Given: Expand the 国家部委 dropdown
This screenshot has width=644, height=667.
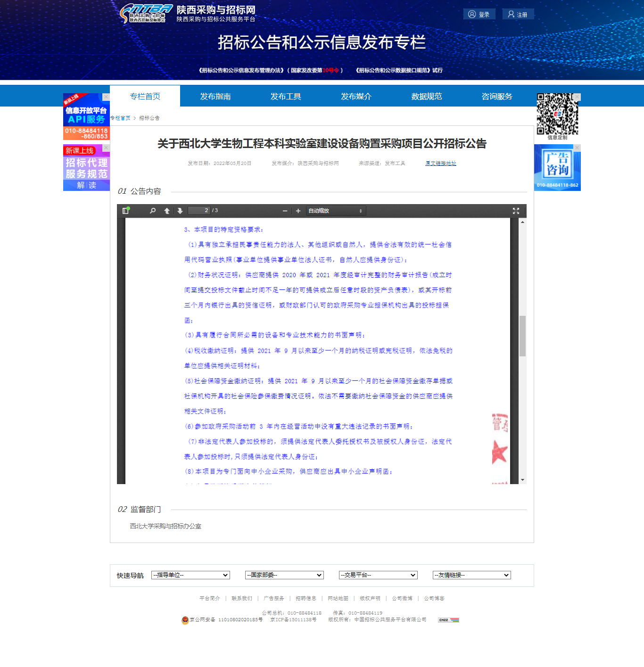Looking at the screenshot, I should click(284, 575).
